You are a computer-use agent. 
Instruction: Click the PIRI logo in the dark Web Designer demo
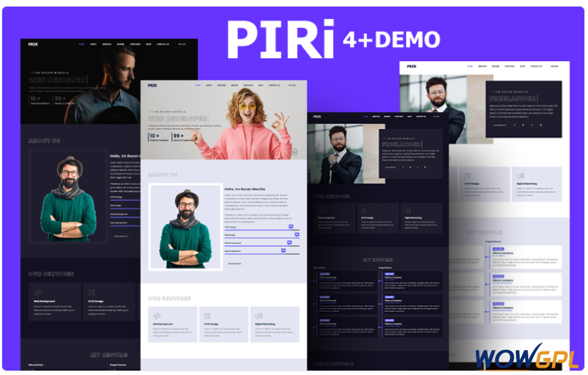pyautogui.click(x=33, y=44)
